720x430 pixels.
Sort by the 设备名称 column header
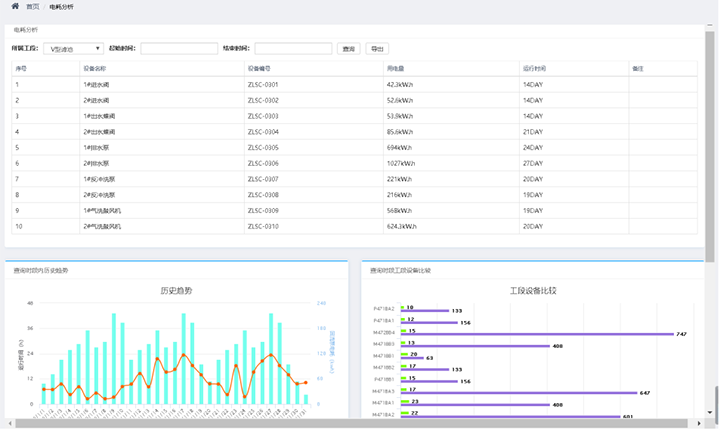tap(95, 69)
